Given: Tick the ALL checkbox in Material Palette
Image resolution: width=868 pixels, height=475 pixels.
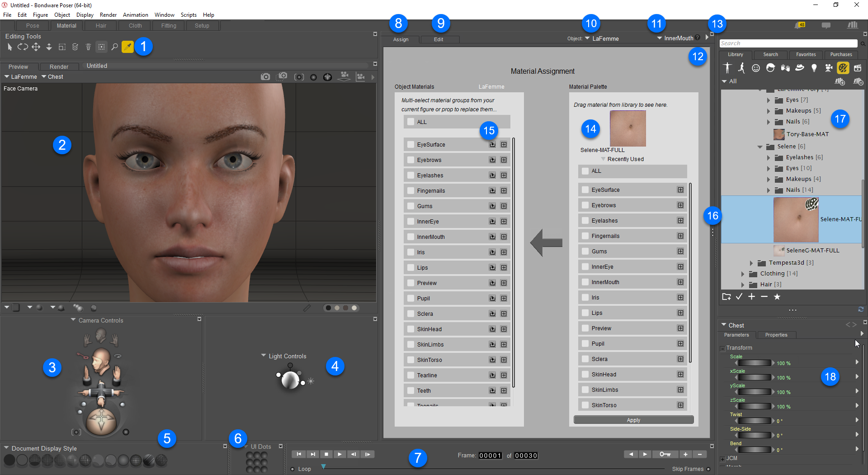Looking at the screenshot, I should coord(585,171).
